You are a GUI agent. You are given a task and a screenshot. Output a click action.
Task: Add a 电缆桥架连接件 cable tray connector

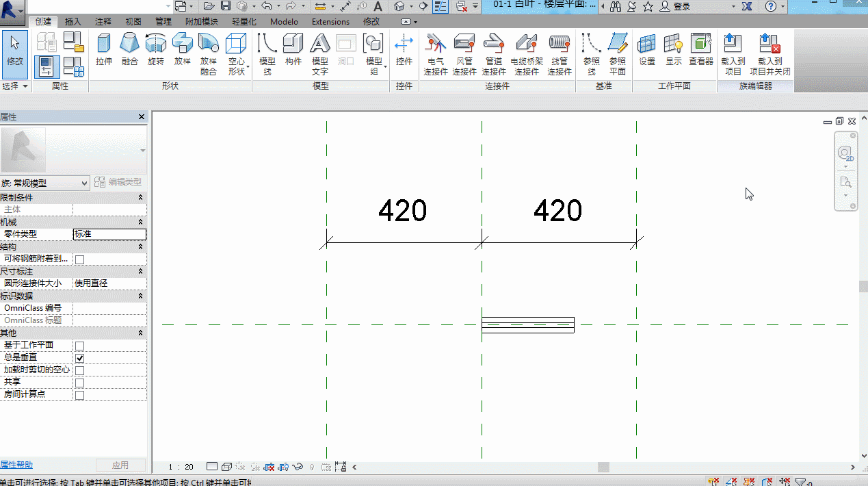point(527,54)
